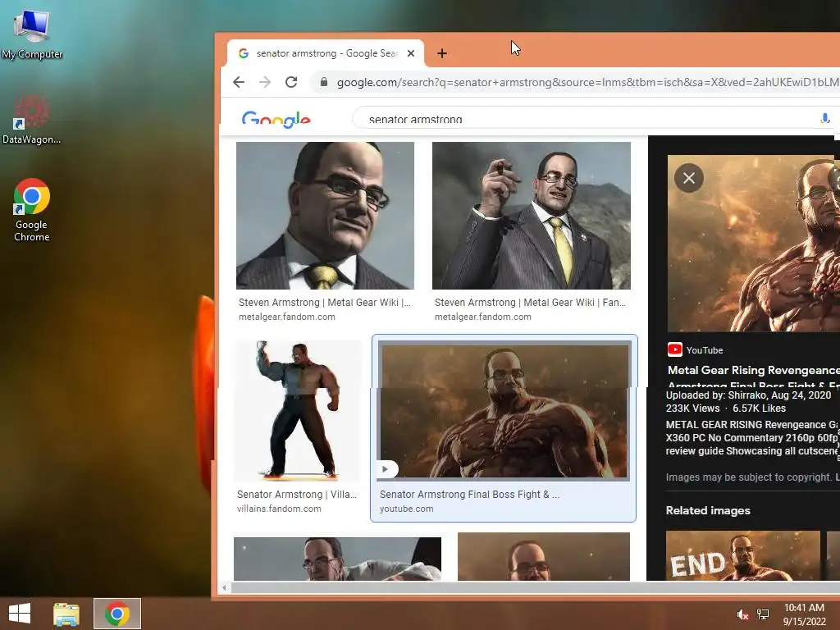Image resolution: width=840 pixels, height=630 pixels.
Task: Open the network tray icon
Action: click(763, 614)
